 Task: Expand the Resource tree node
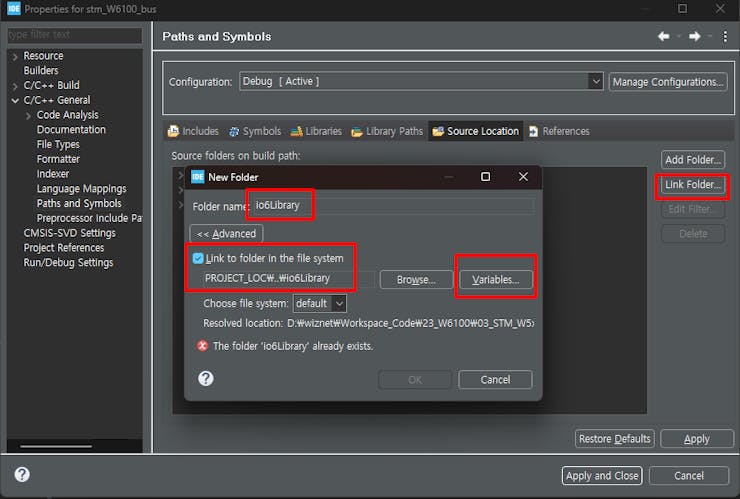point(15,57)
